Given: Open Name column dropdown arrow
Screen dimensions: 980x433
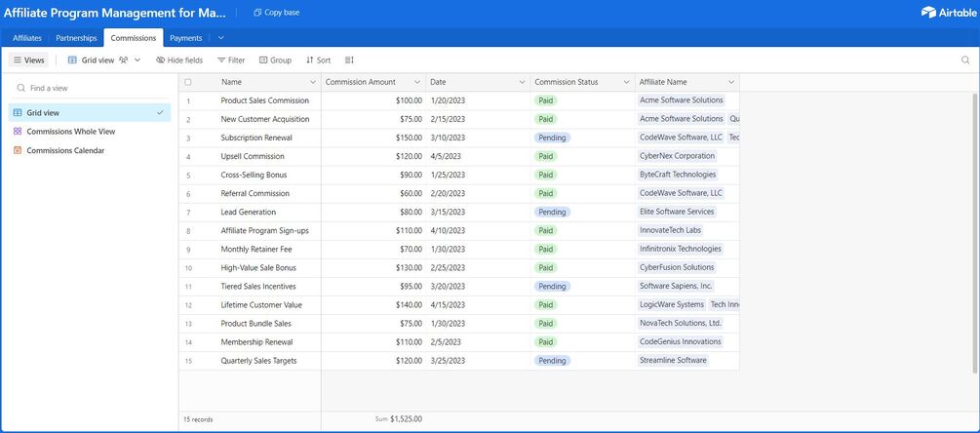Looking at the screenshot, I should pos(313,83).
